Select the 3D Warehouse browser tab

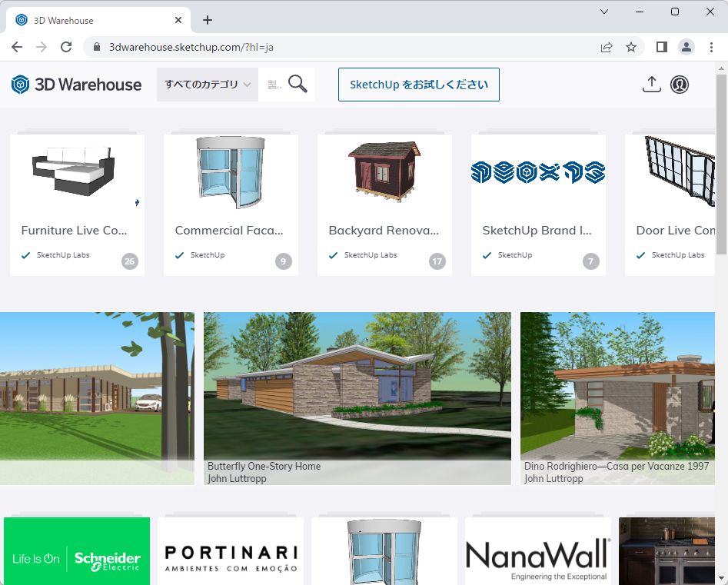[92, 20]
